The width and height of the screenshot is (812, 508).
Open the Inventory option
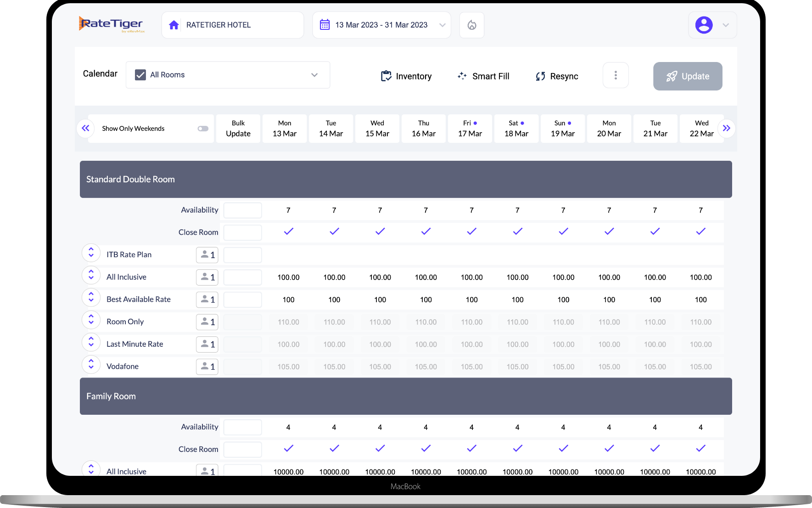(406, 76)
